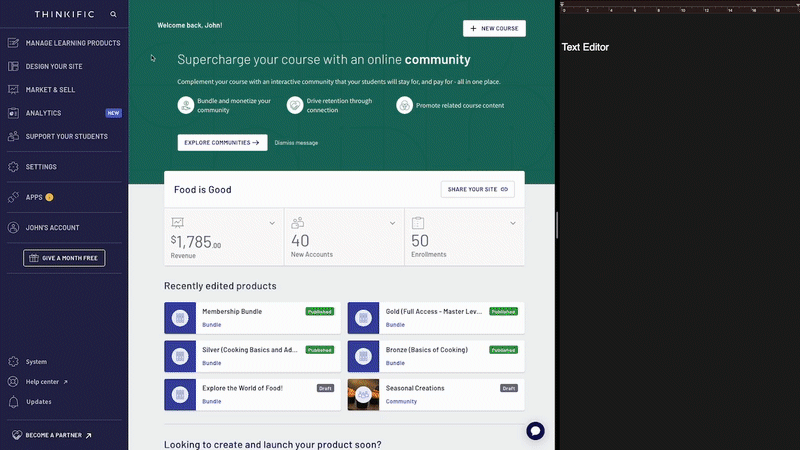Click the Analytics sidebar icon
This screenshot has width=800, height=450.
pos(13,113)
